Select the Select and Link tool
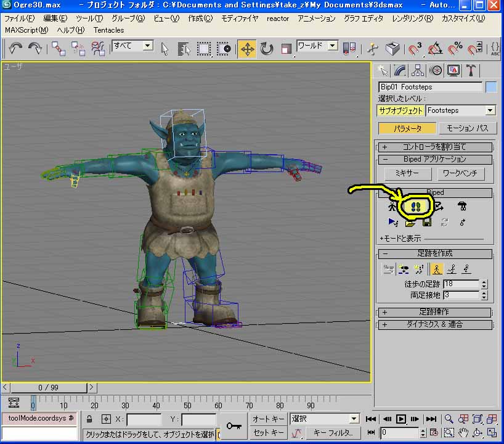Image resolution: width=504 pixels, height=444 pixels. point(59,49)
